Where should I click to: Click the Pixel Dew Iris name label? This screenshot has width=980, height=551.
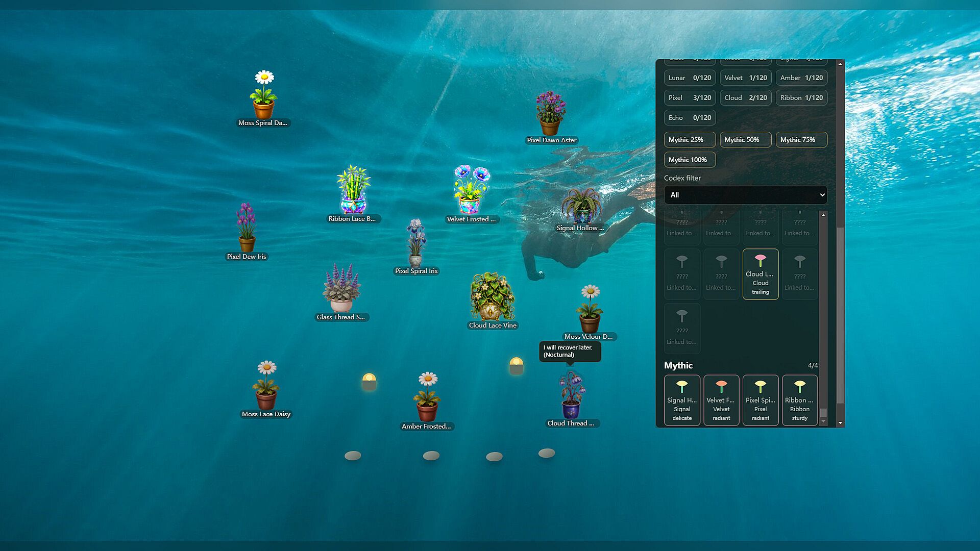click(247, 257)
